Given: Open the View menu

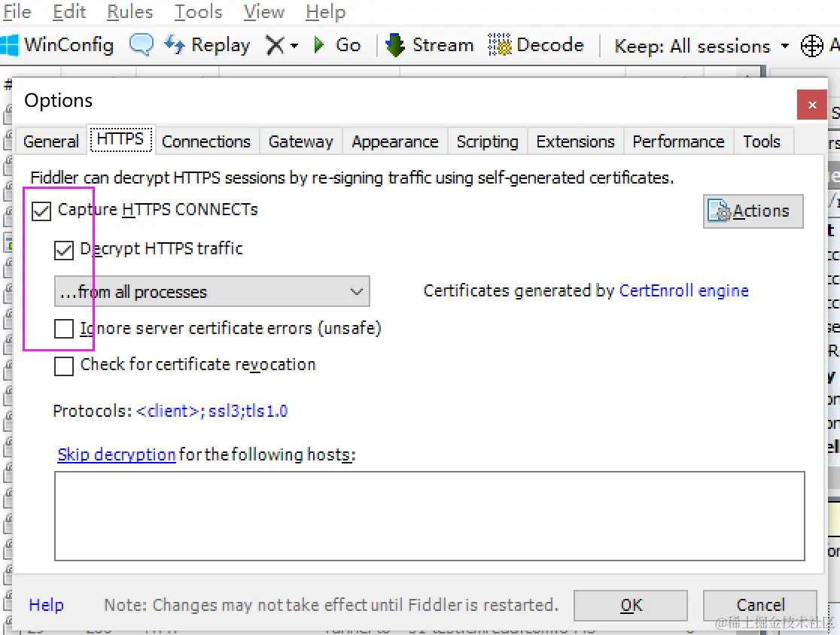Looking at the screenshot, I should 263,12.
